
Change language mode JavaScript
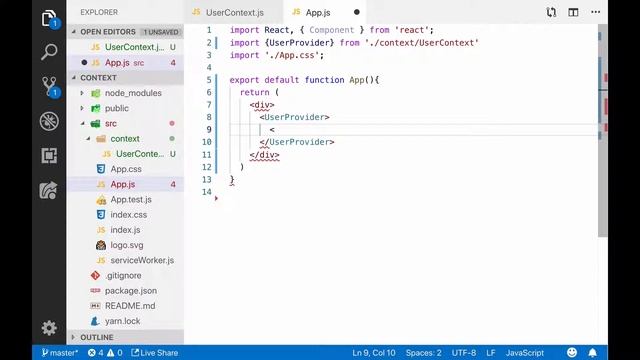[x=525, y=353]
